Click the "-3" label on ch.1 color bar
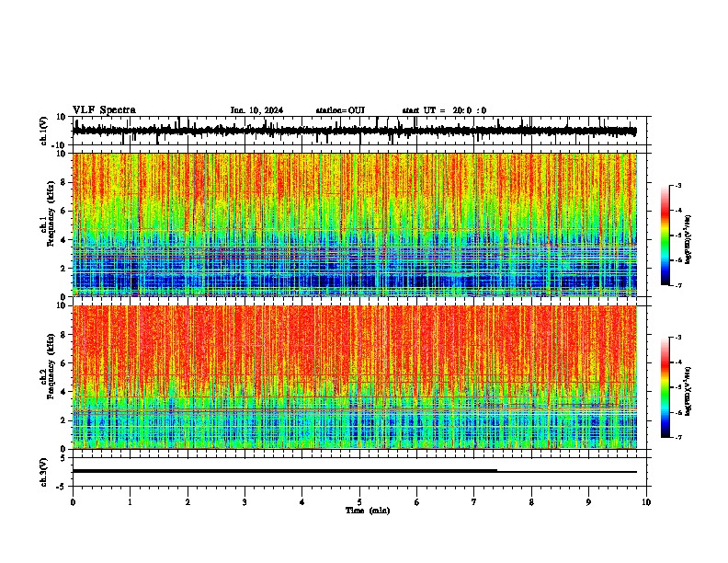Viewport: 728px width, 563px height. tap(677, 185)
